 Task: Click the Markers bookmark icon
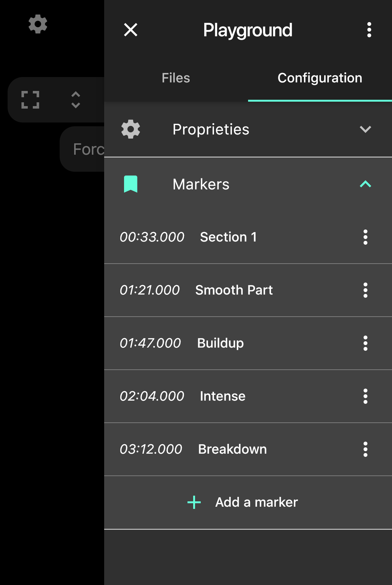click(131, 184)
